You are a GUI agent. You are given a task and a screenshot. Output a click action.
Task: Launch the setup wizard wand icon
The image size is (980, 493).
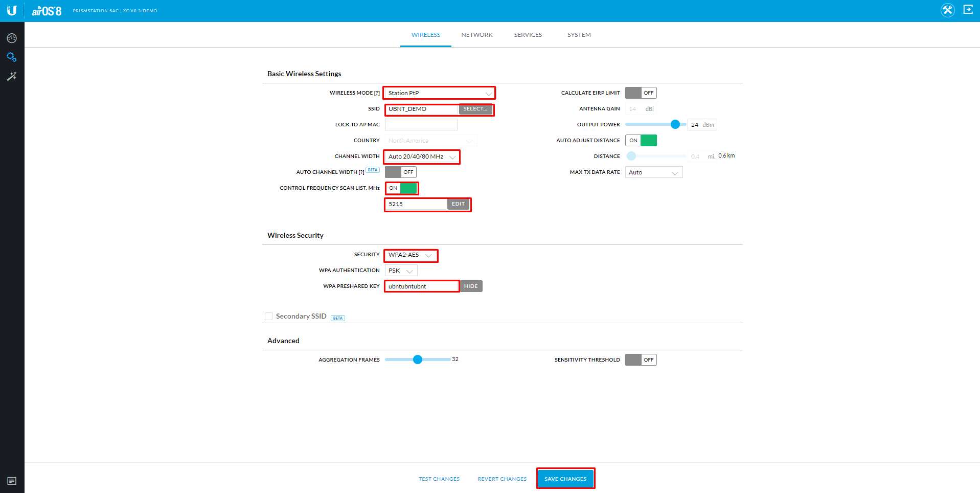[x=12, y=76]
